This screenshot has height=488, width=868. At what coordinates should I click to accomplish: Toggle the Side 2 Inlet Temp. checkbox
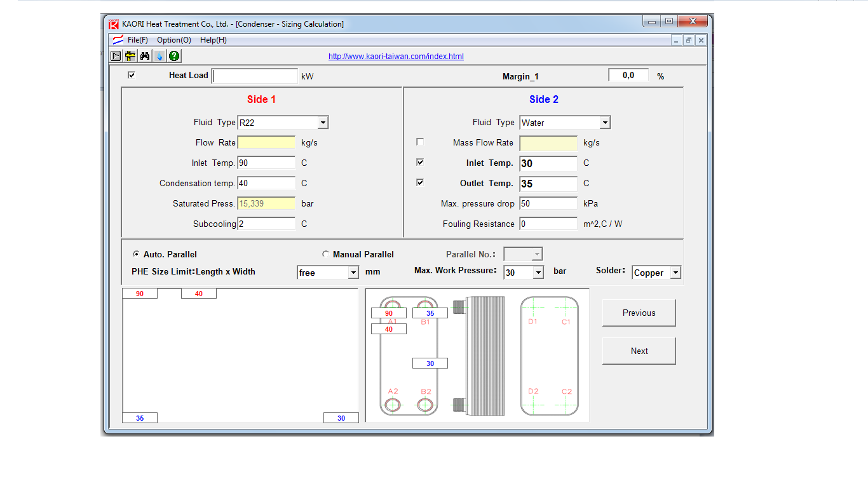click(419, 162)
